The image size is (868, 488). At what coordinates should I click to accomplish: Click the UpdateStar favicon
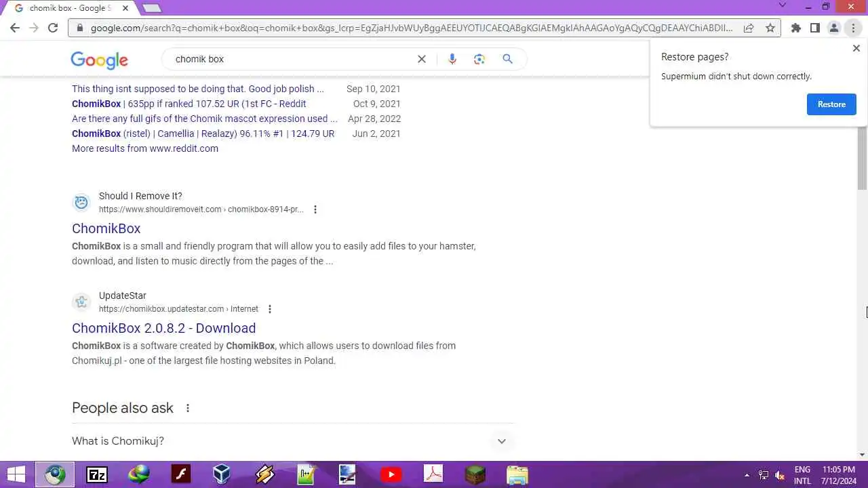point(81,302)
